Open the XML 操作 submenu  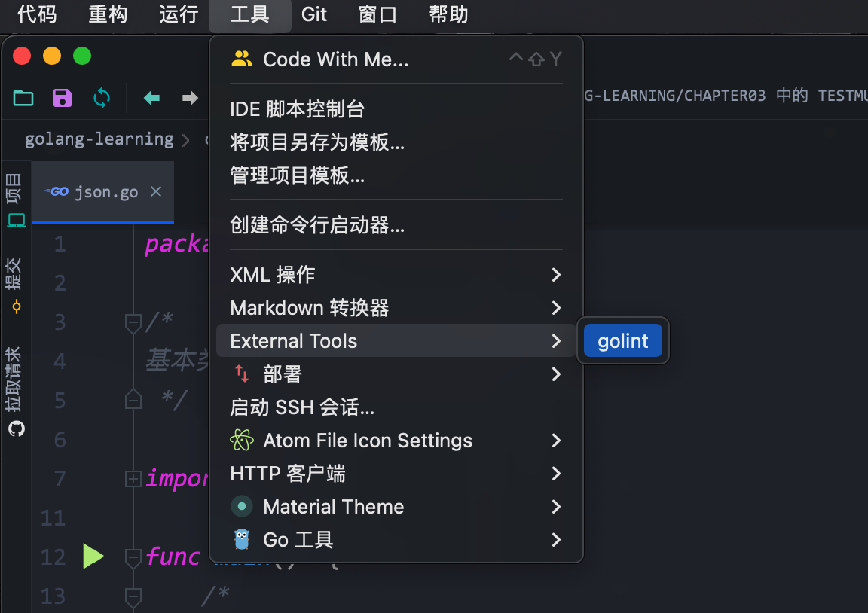pyautogui.click(x=396, y=275)
